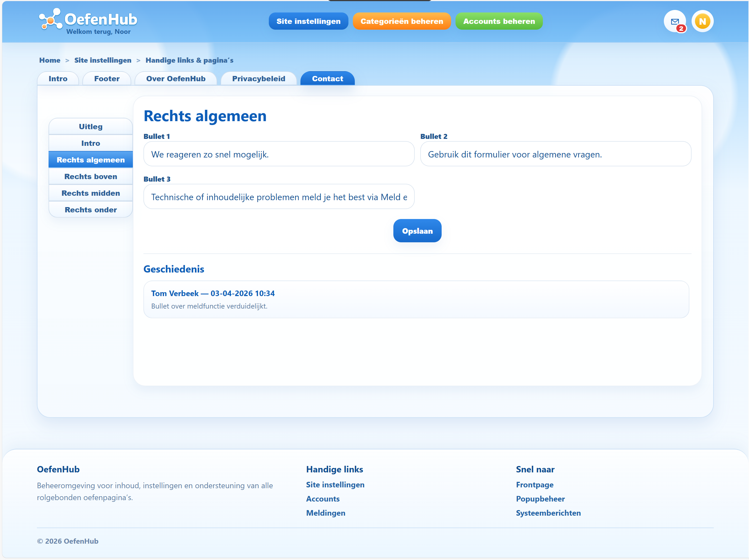The width and height of the screenshot is (749, 560).
Task: Select Rechts boven side menu item
Action: [91, 176]
